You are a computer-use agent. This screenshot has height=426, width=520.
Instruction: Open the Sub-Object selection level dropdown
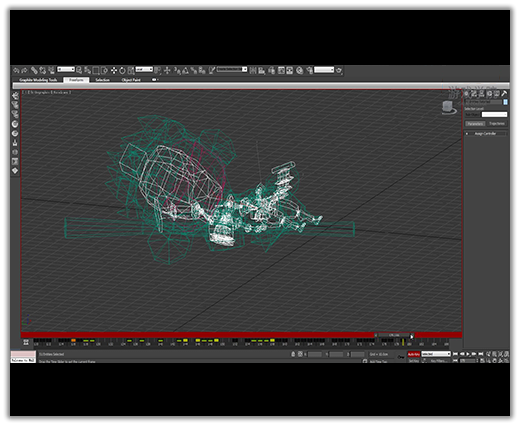[494, 114]
